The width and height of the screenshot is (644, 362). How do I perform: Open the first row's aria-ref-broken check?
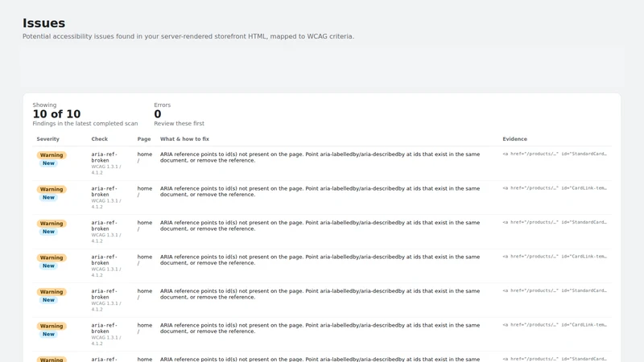click(x=105, y=157)
